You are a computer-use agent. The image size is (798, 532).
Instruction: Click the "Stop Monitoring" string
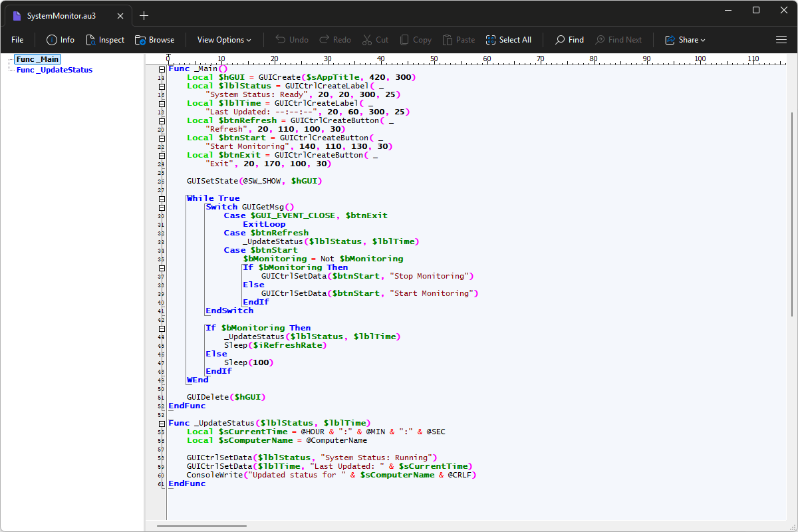[430, 276]
